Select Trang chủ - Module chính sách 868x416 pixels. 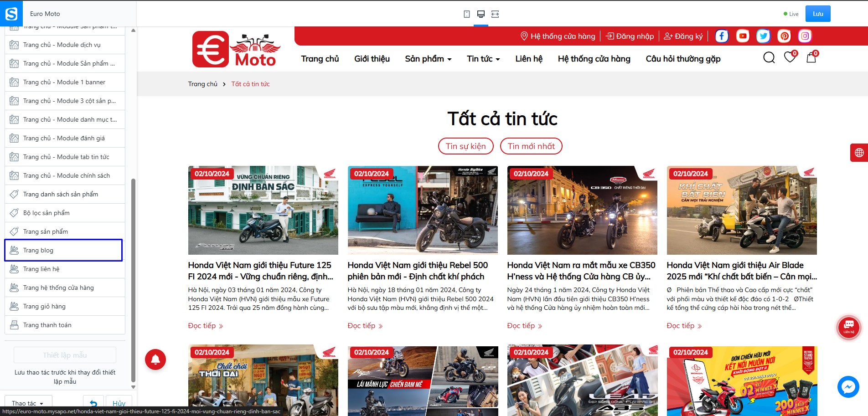point(65,175)
